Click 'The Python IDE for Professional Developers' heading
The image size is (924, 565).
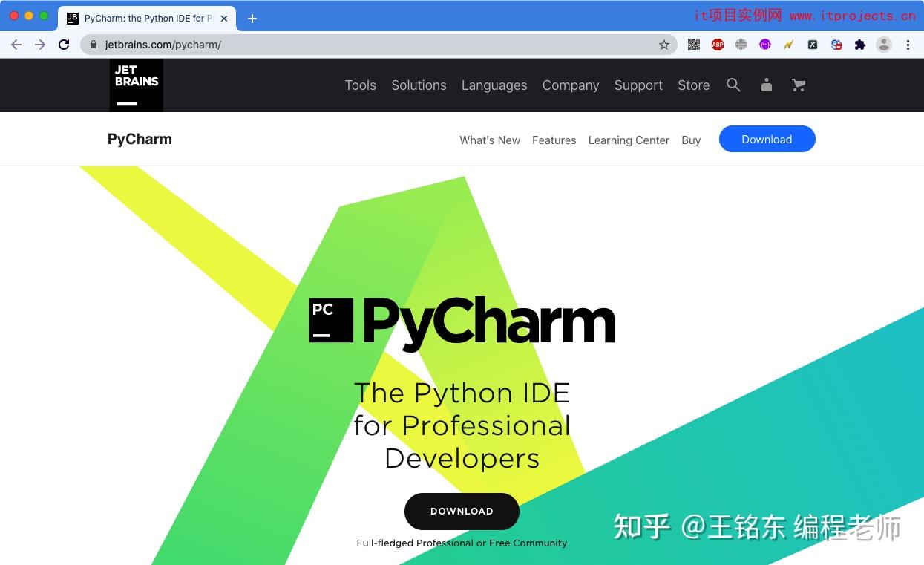point(462,425)
